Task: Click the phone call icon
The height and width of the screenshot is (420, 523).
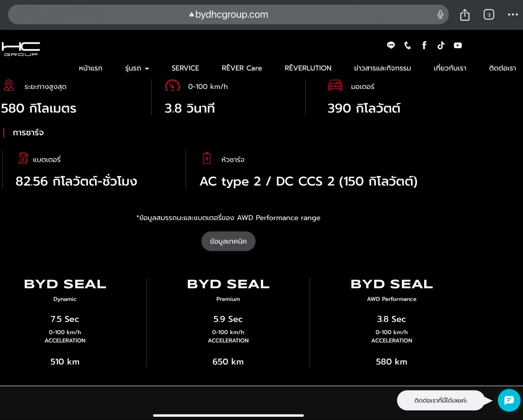Action: [x=408, y=45]
